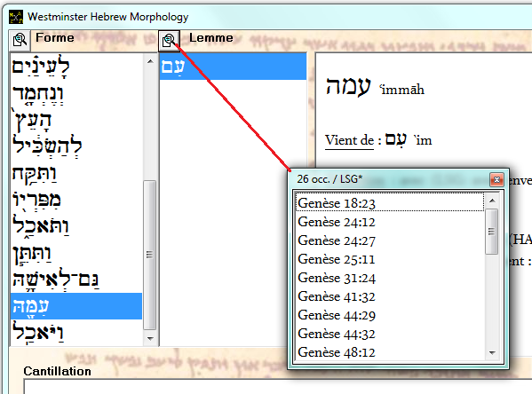Screen dimensions: 532x394
Task: Click the search icon beside Forme
Action: (20, 40)
